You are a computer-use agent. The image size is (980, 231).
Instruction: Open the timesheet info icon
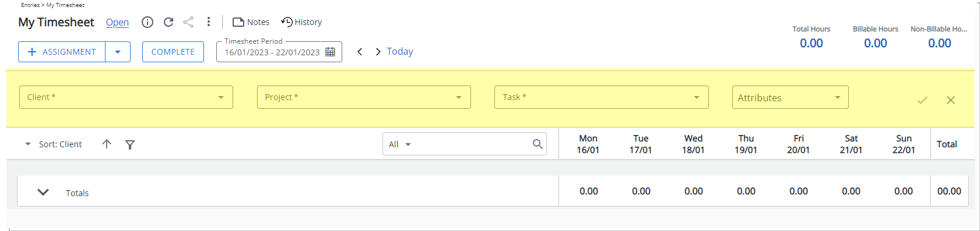[147, 22]
